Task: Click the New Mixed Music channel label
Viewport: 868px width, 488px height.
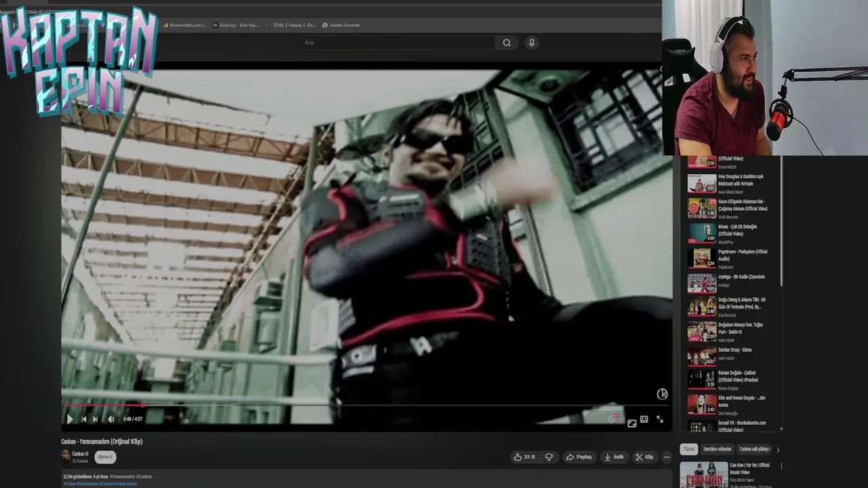Action: coord(730,192)
